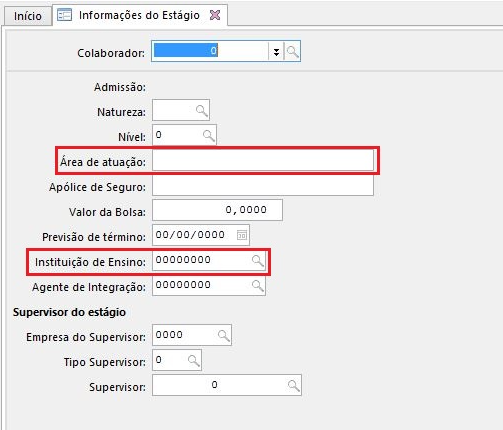The height and width of the screenshot is (430, 503).
Task: Focus the Apólice de Seguro input field
Action: pos(263,185)
